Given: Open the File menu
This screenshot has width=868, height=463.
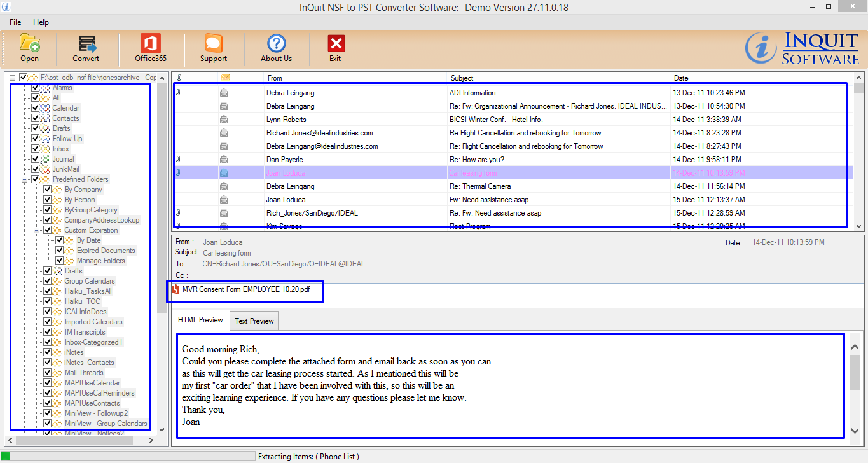Looking at the screenshot, I should point(15,22).
